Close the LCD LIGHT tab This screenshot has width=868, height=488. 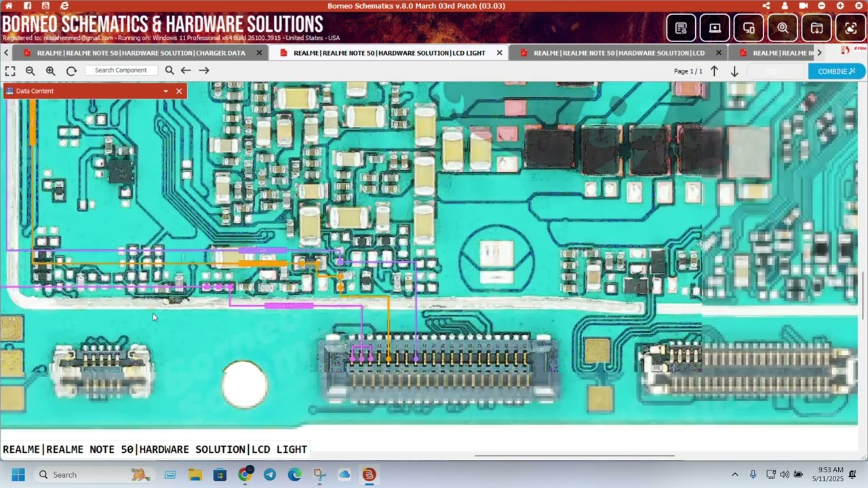(x=500, y=53)
